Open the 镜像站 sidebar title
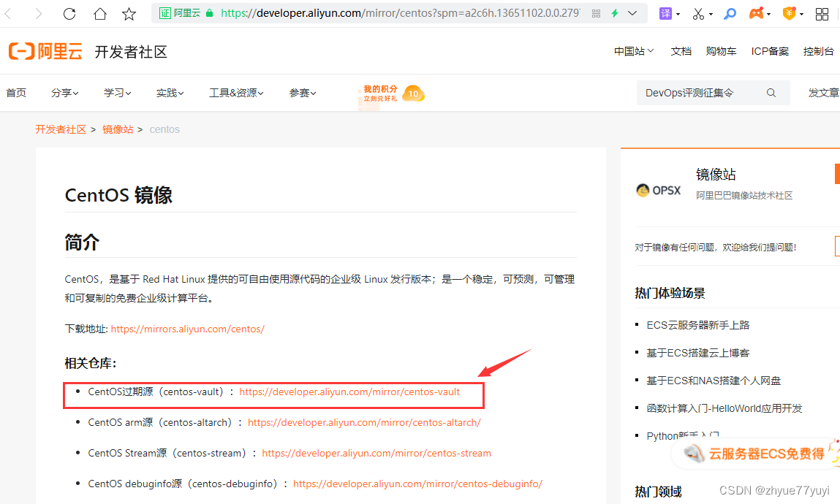This screenshot has height=504, width=840. click(716, 175)
